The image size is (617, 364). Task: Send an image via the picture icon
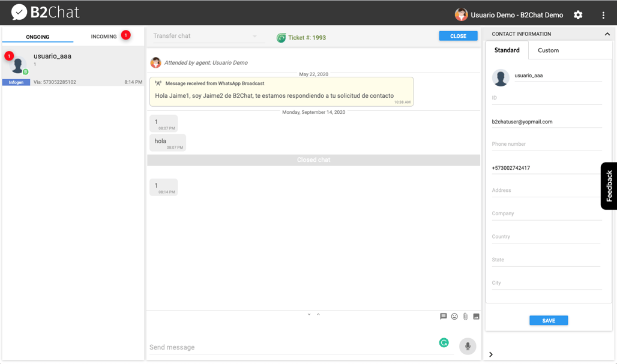coord(476,316)
